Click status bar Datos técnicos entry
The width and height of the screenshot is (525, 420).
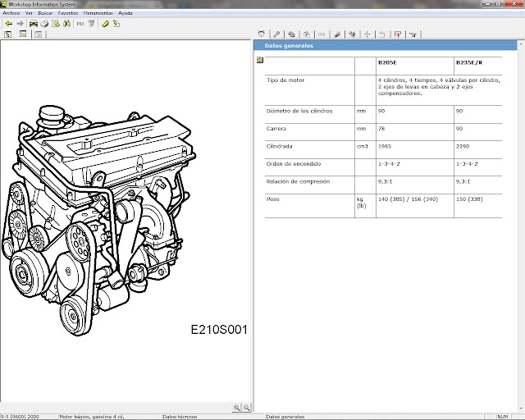coord(180,417)
